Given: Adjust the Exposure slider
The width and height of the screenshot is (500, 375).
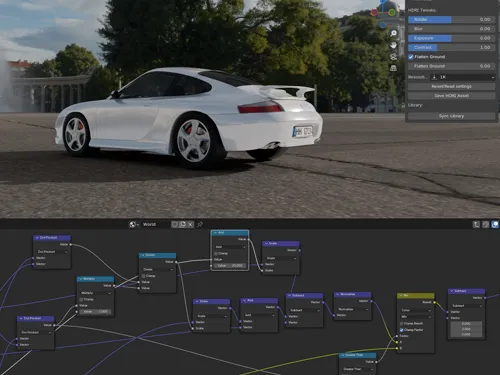Looking at the screenshot, I should click(451, 38).
